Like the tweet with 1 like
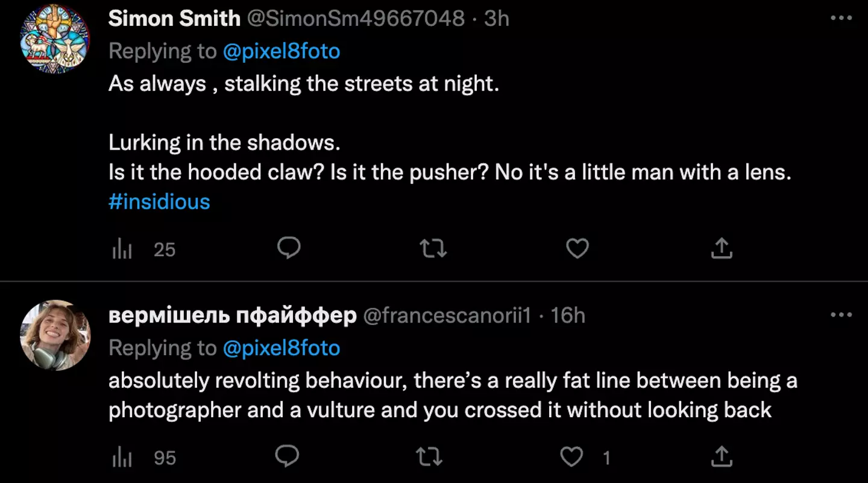Image resolution: width=868 pixels, height=483 pixels. pos(572,457)
